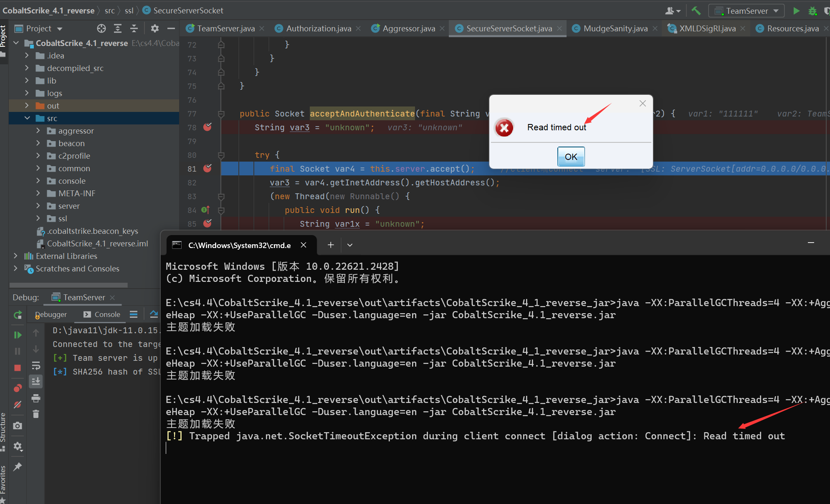Resume the paused program in Debug panel
The height and width of the screenshot is (504, 830).
click(18, 335)
